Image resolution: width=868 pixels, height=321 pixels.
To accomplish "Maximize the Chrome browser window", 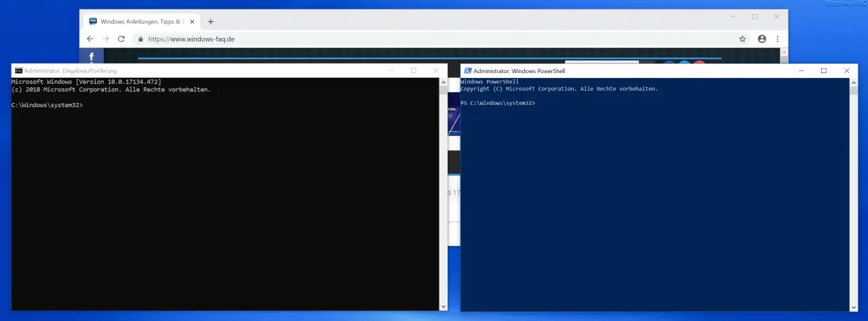I will point(755,16).
